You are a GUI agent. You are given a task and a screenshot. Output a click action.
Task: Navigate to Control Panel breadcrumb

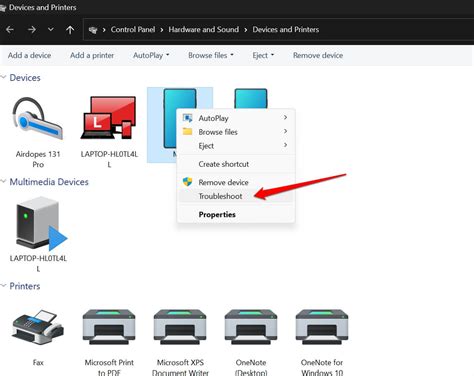coord(133,30)
